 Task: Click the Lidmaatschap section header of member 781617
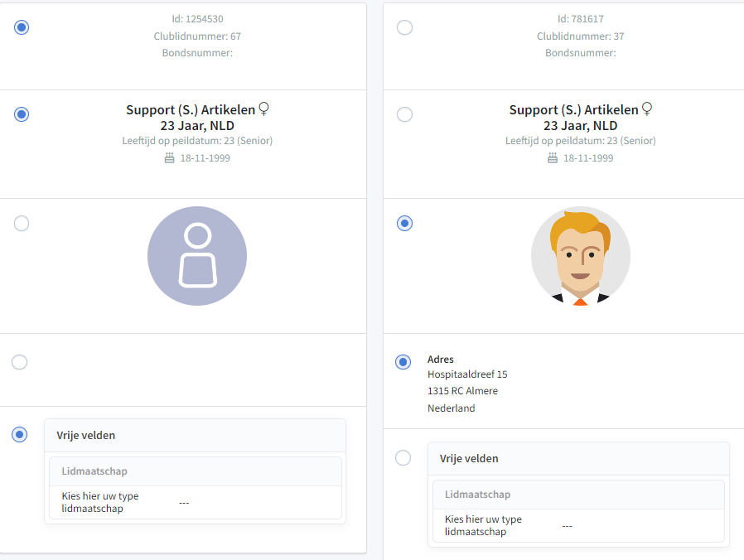tap(477, 495)
